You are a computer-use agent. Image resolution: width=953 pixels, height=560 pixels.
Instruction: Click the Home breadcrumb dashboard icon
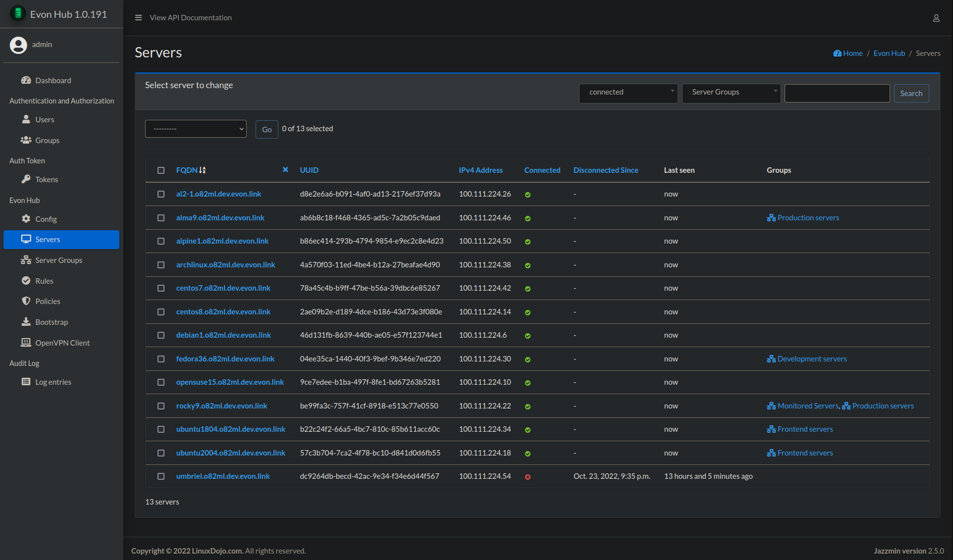tap(838, 53)
